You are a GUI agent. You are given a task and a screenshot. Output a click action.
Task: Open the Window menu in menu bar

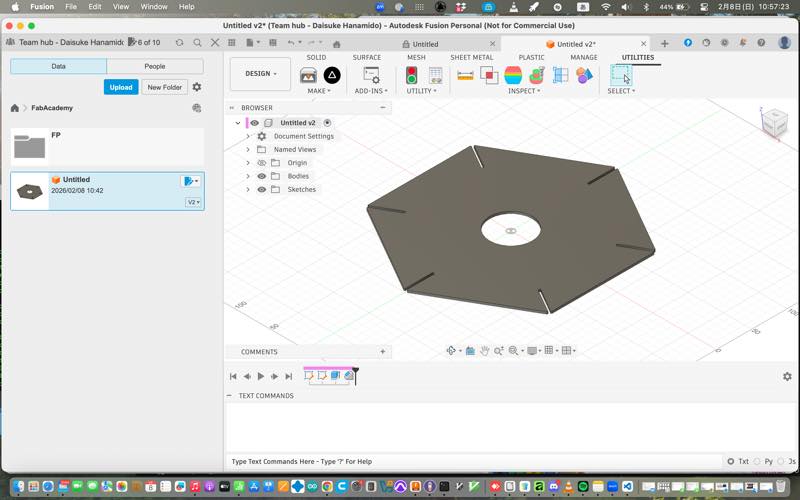coord(154,7)
